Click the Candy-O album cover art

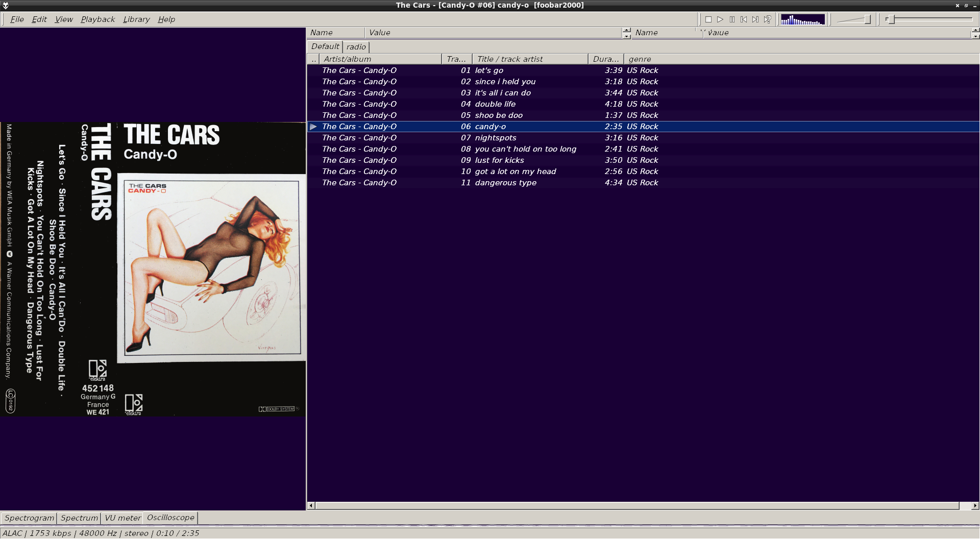[153, 269]
